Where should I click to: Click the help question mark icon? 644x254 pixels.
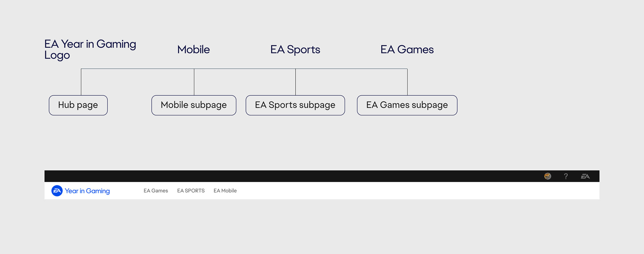point(566,176)
